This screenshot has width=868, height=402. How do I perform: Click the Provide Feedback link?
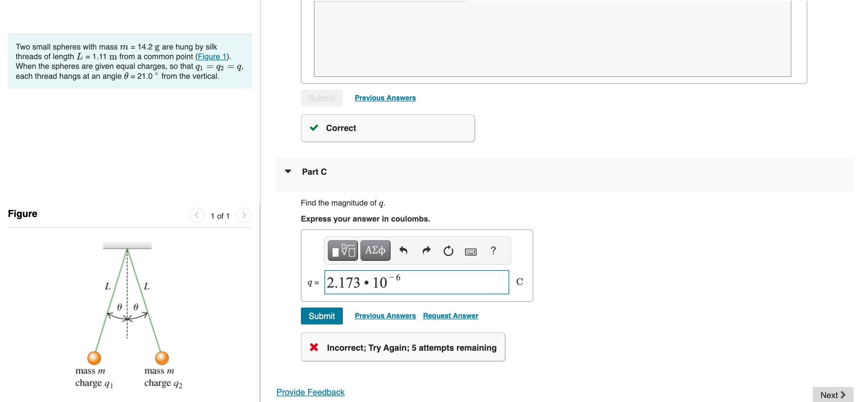tap(310, 392)
